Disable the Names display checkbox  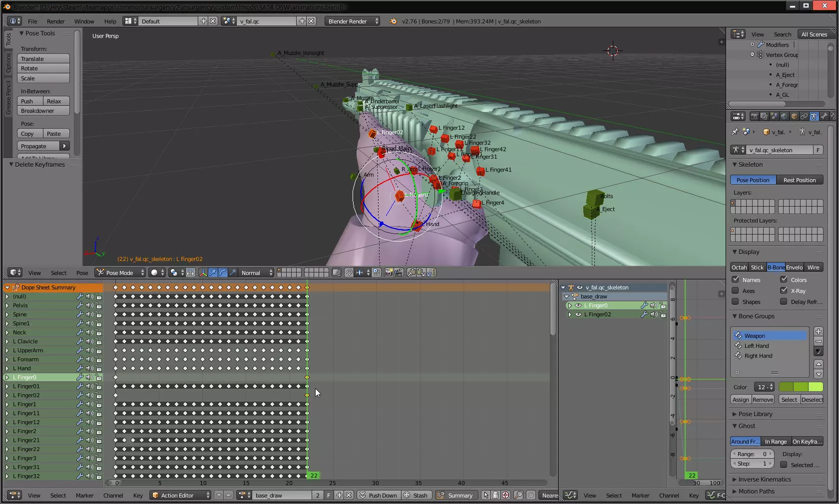(x=736, y=280)
